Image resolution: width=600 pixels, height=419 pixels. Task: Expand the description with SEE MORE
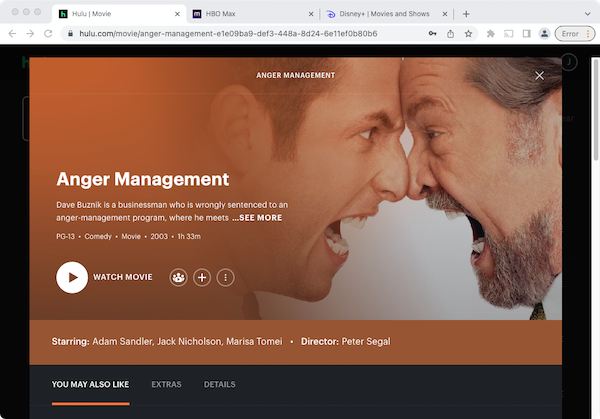257,218
